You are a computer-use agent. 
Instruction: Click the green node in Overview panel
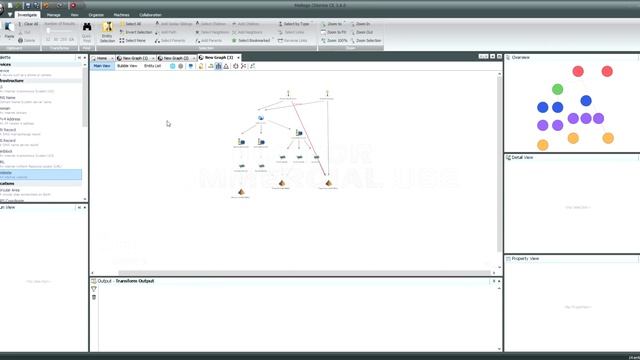coord(558,89)
